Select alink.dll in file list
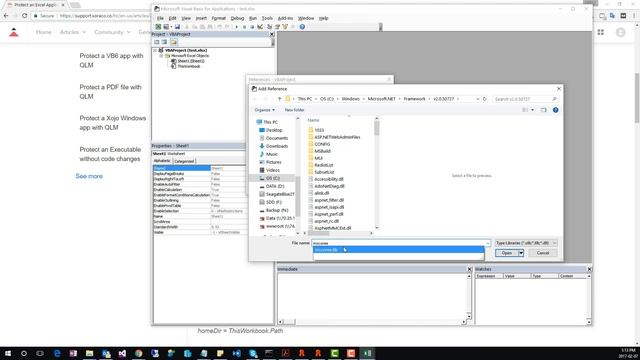The height and width of the screenshot is (360, 640). click(x=322, y=193)
